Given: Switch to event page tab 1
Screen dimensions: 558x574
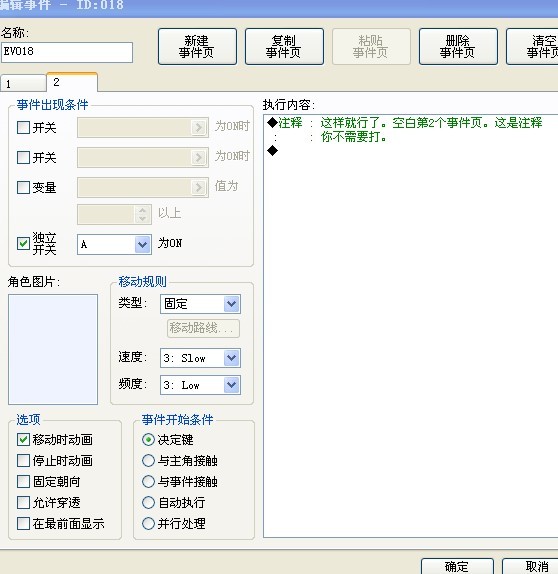Looking at the screenshot, I should [23, 83].
